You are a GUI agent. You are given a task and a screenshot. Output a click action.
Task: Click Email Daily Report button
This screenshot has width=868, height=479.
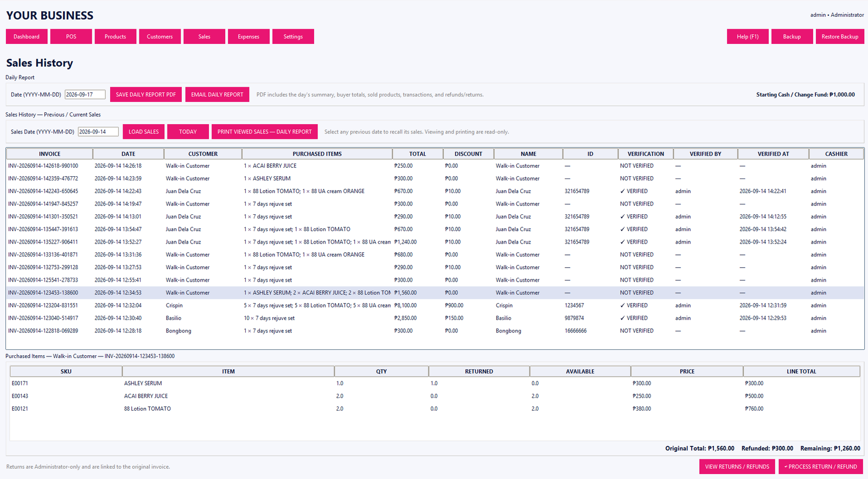tap(217, 94)
